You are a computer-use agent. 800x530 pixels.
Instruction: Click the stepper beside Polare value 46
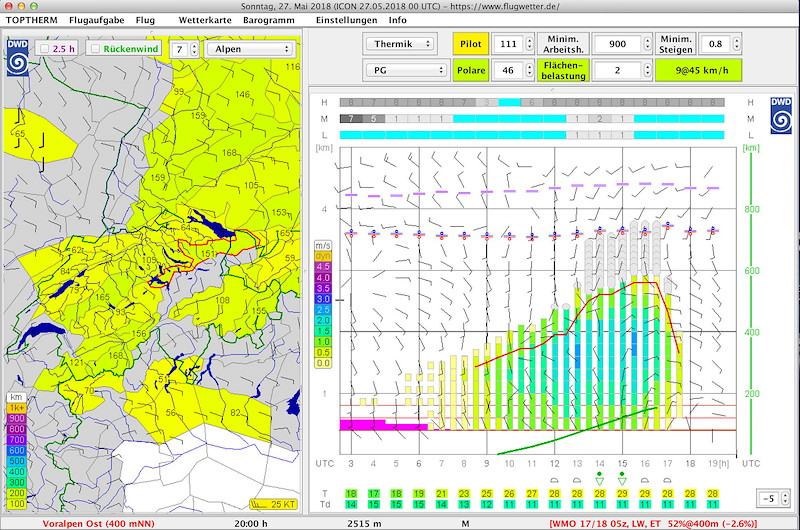[530, 70]
